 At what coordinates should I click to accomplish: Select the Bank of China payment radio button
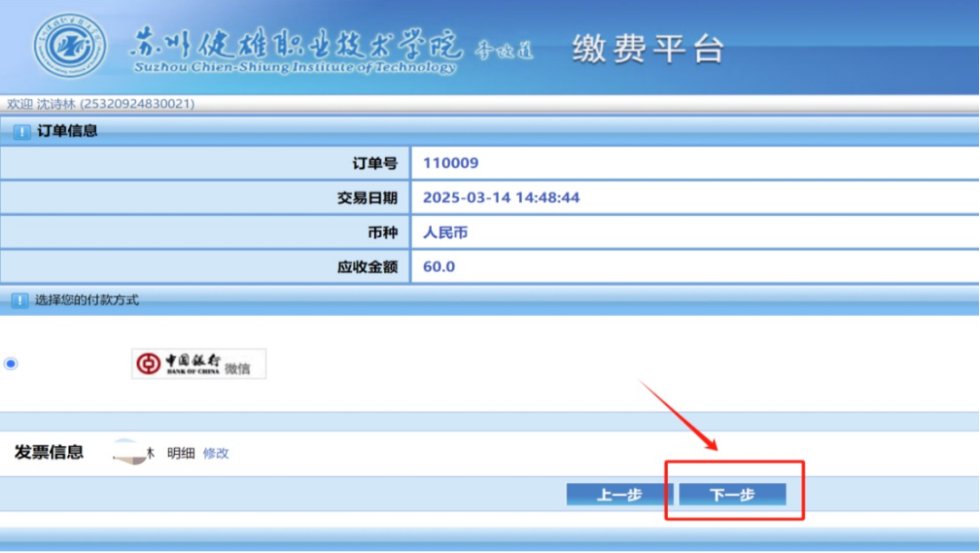point(11,364)
